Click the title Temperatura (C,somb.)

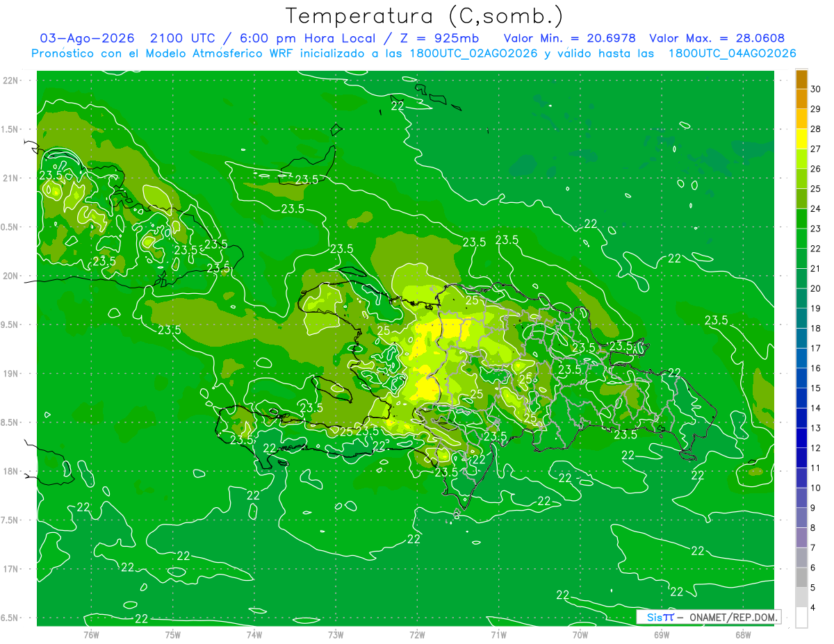click(425, 17)
